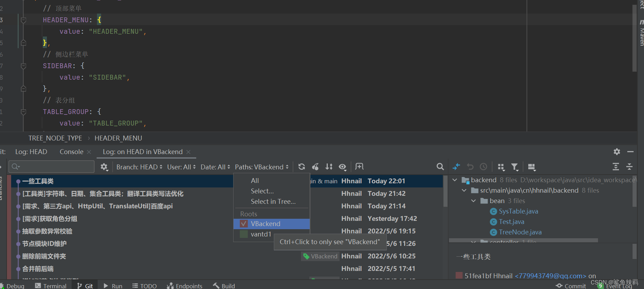Open the User: All filter dropdown
The height and width of the screenshot is (289, 644).
coord(181,167)
